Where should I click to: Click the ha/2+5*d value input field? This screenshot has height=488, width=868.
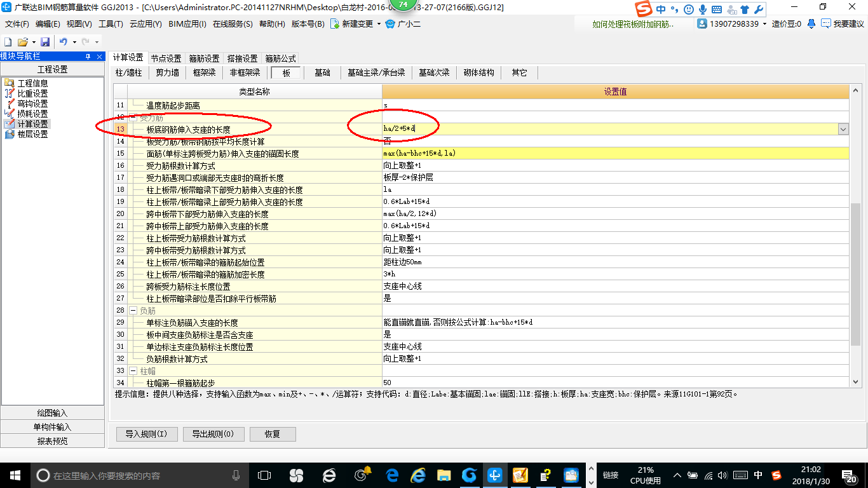click(610, 129)
